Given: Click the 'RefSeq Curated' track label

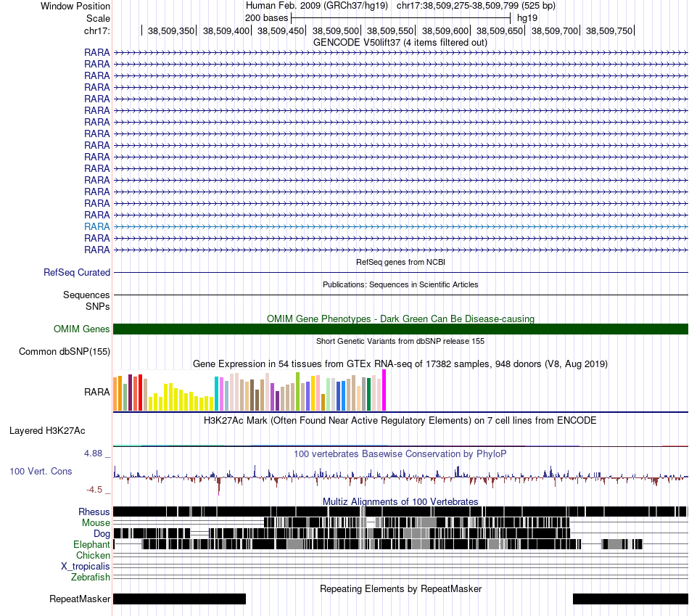Looking at the screenshot, I should pos(76,273).
